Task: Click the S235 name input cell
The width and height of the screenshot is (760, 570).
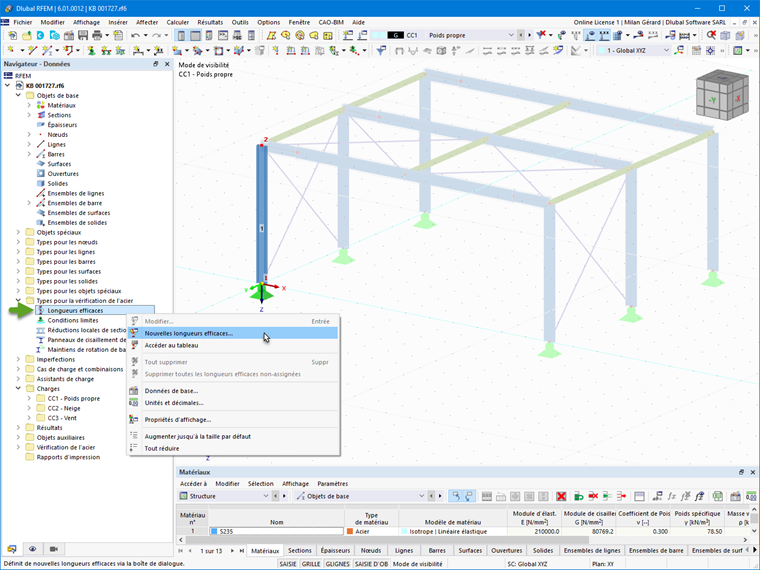Action: tap(276, 531)
